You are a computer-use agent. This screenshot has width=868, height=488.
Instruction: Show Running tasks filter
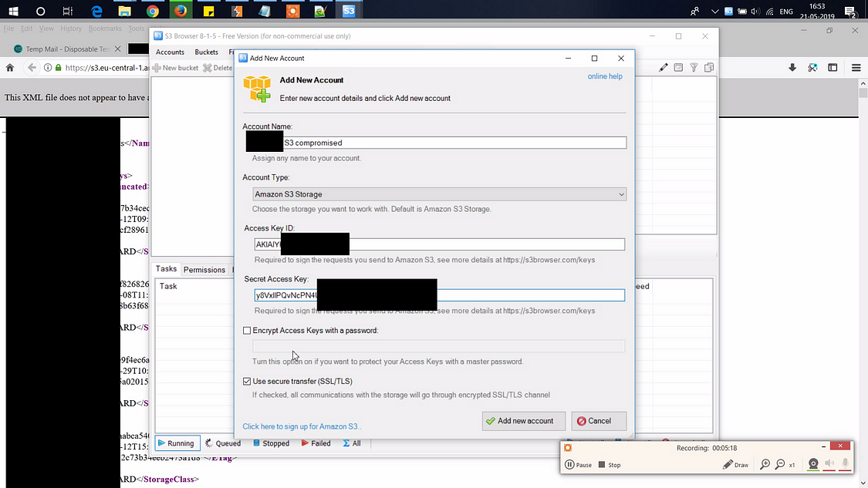177,443
